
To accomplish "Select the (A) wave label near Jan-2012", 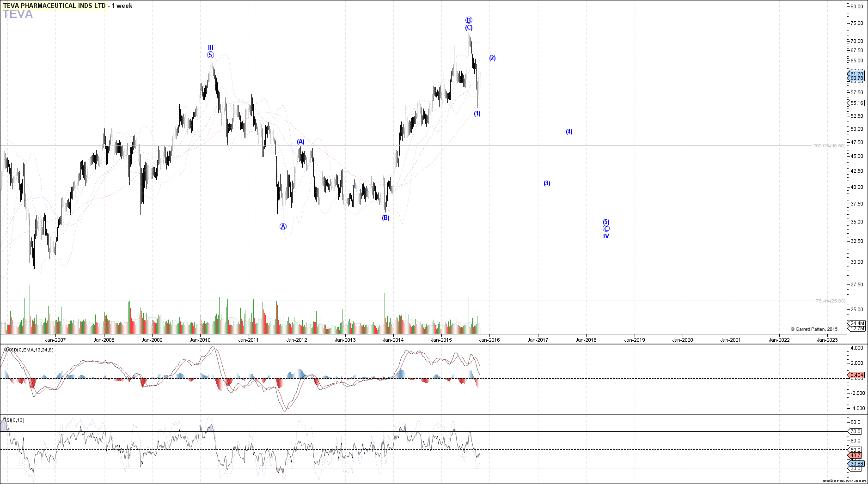I will [300, 142].
